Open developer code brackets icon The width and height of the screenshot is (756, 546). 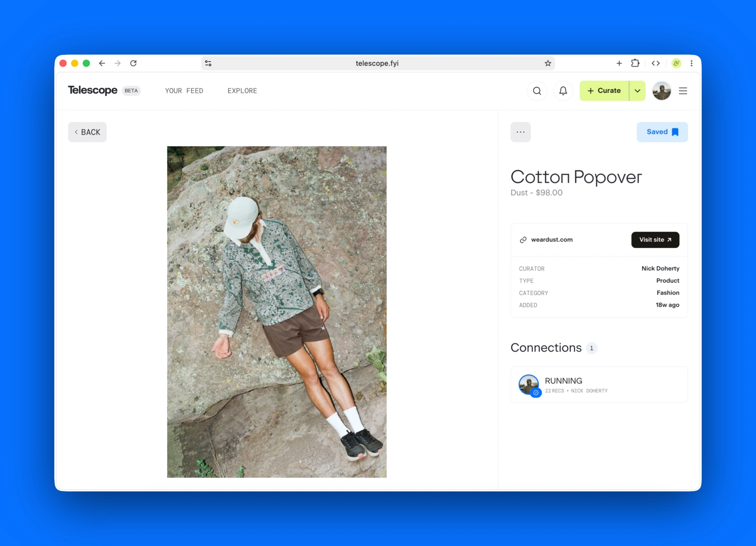(656, 63)
